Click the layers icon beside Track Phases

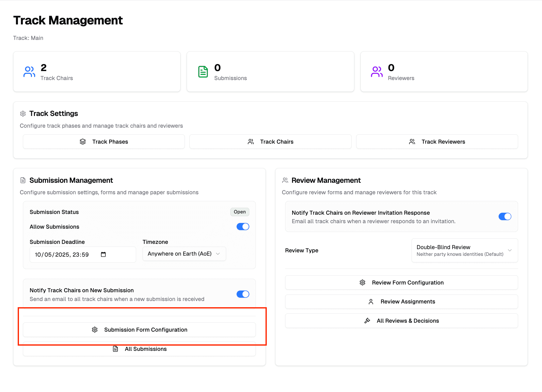coord(83,141)
